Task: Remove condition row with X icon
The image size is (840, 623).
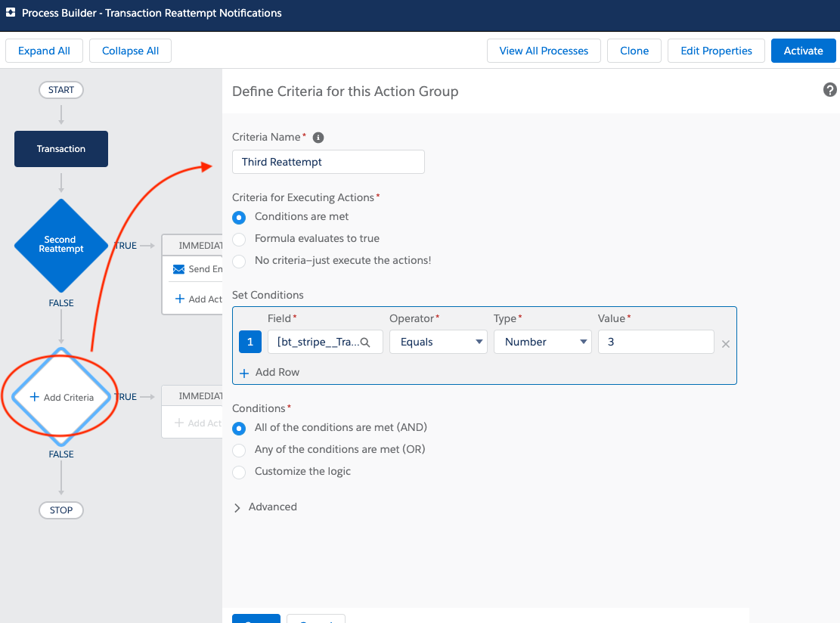Action: coord(726,344)
